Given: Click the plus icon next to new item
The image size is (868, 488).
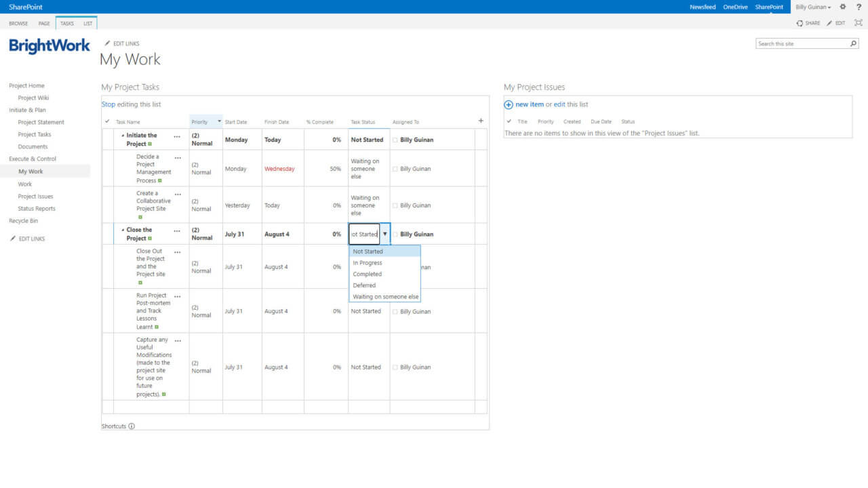Looking at the screenshot, I should point(508,104).
